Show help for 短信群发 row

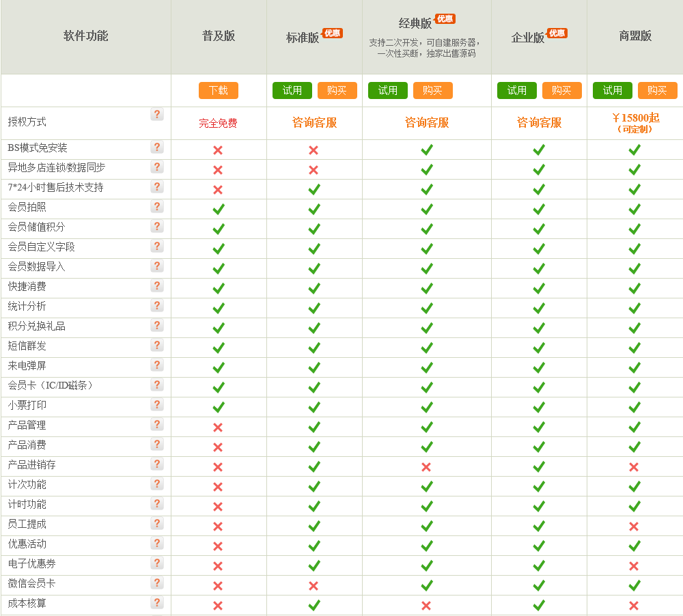click(x=157, y=346)
